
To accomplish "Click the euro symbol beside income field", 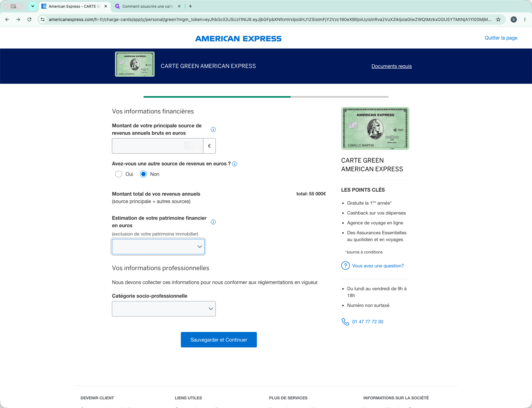I will [210, 146].
